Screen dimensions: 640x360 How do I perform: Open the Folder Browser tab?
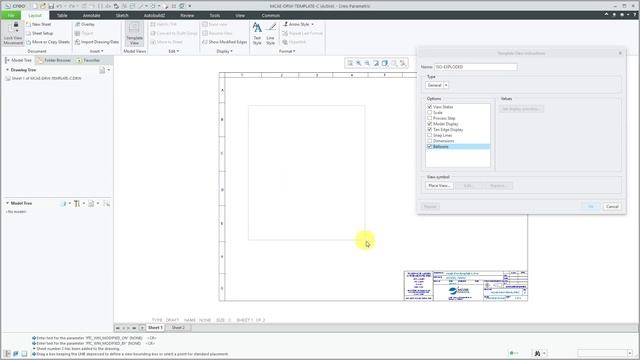click(x=54, y=60)
